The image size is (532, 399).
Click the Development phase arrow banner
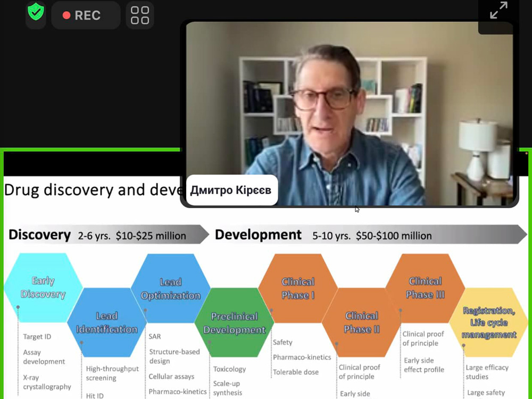click(x=367, y=235)
